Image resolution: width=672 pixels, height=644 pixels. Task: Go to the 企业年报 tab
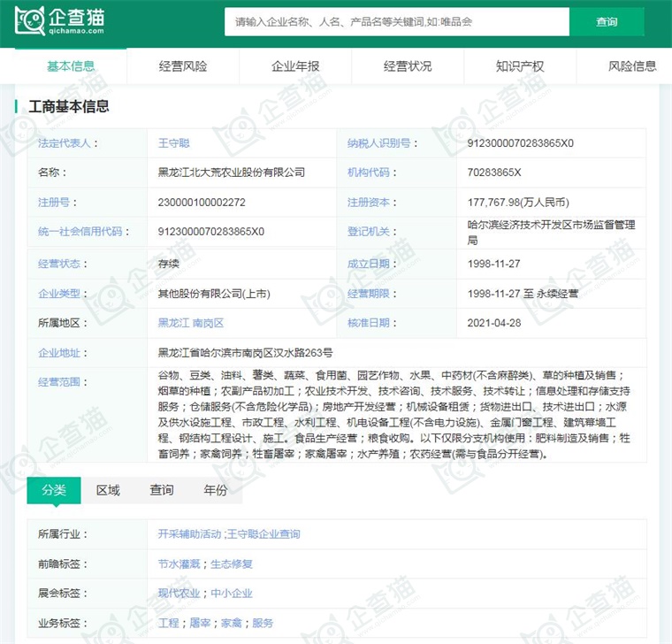295,66
